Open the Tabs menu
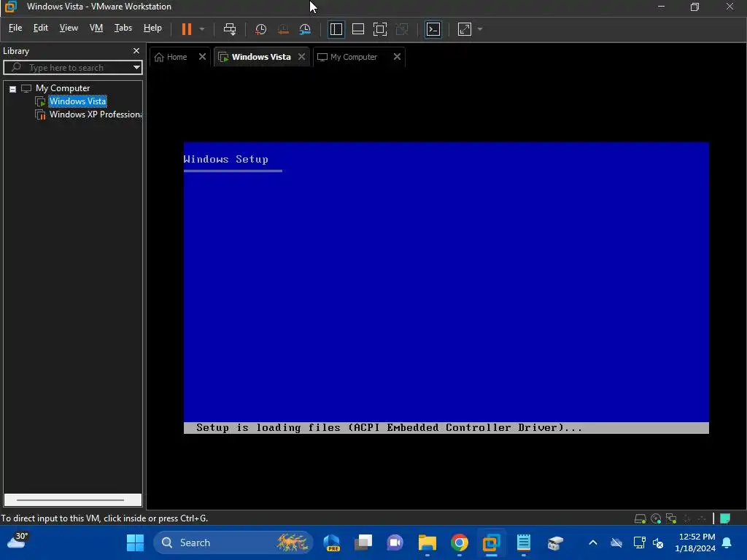 [x=123, y=28]
